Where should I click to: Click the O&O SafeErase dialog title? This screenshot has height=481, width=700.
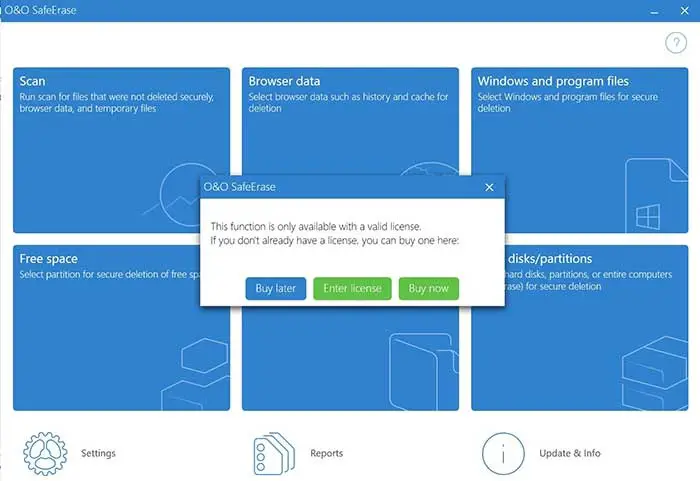[x=239, y=187]
